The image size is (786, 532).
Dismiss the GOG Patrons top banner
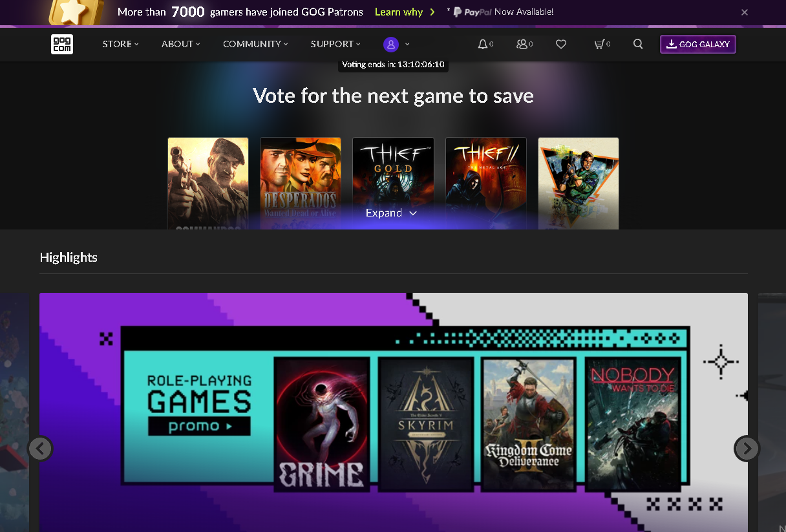tap(745, 12)
